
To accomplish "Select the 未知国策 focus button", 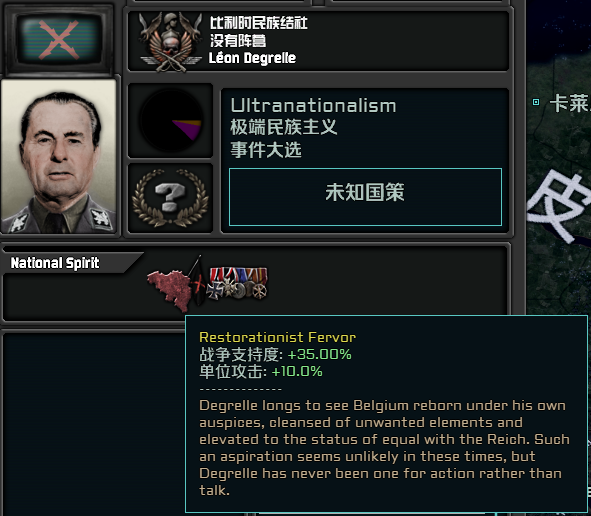I will [365, 197].
